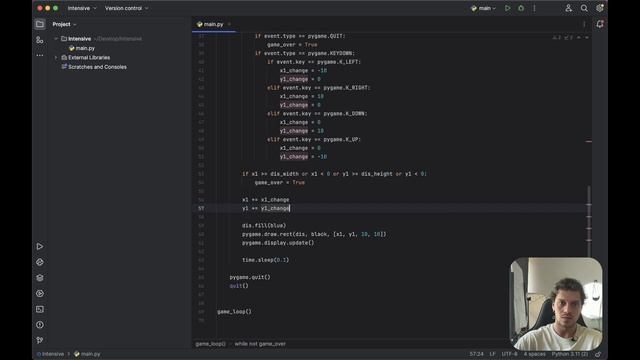Click line time.sleep(0.1)
The image size is (640, 360).
click(x=265, y=260)
